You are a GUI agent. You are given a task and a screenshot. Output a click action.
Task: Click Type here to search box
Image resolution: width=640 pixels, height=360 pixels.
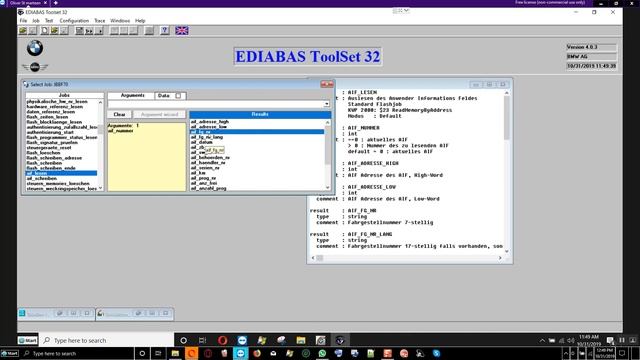pos(108,340)
